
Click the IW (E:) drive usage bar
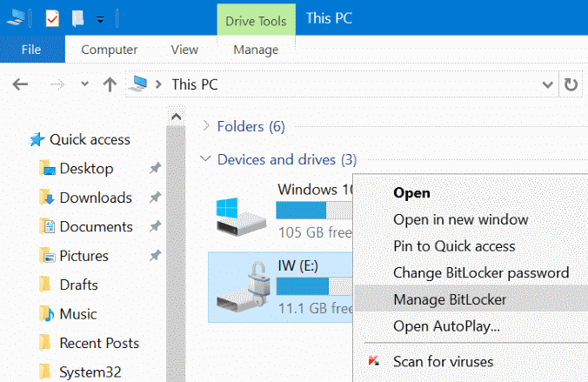(x=314, y=286)
